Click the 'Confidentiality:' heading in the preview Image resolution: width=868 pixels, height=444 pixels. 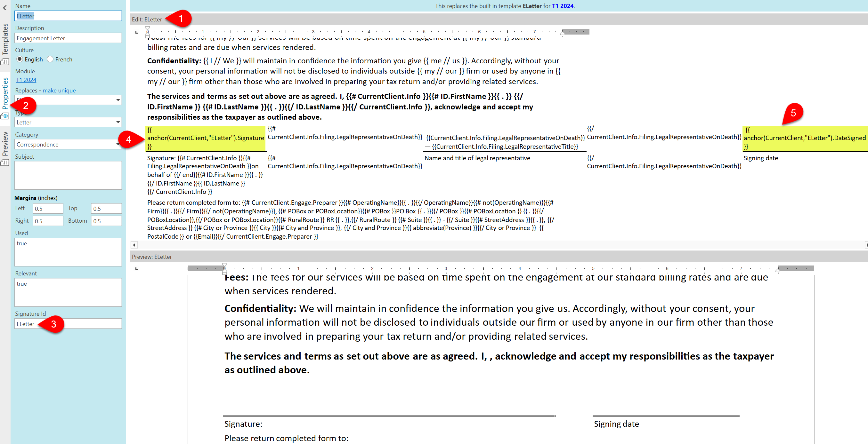[260, 308]
